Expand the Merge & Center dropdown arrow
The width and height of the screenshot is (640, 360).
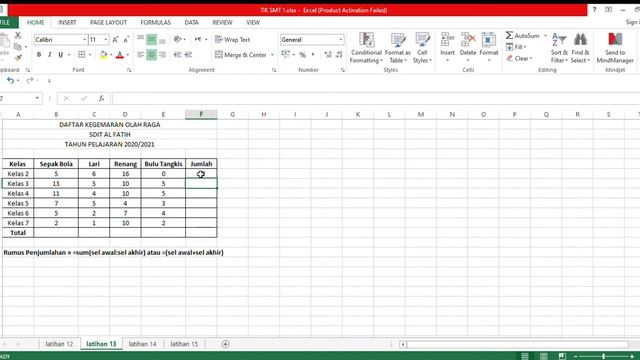point(272,55)
